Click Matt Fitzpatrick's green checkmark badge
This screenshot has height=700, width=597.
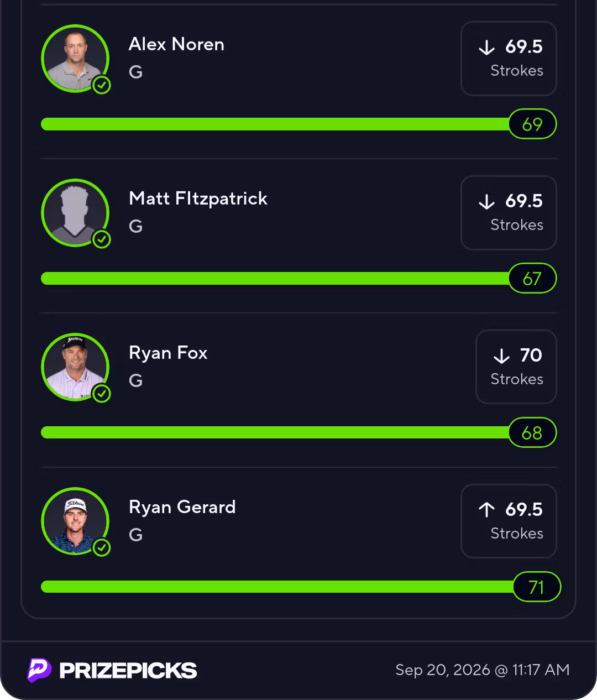click(x=102, y=239)
